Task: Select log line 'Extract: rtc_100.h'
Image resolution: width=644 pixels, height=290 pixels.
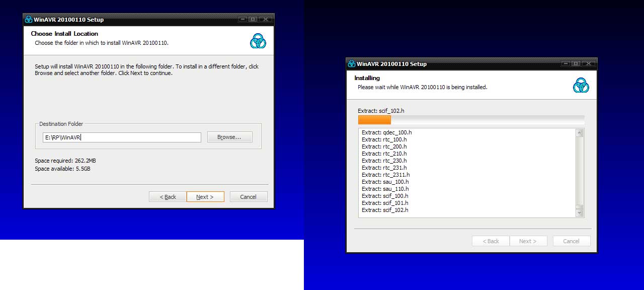Action: coord(384,139)
